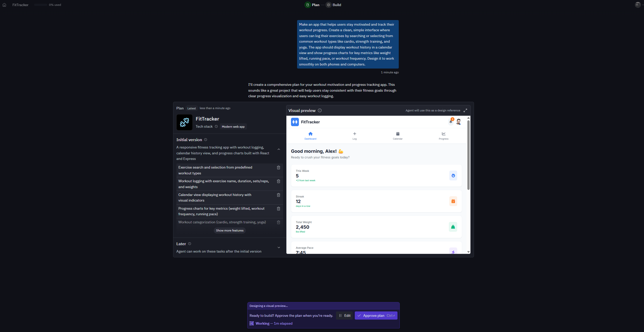Viewport: 644px width, 332px height.
Task: Open the Progress tab in preview
Action: click(x=443, y=136)
